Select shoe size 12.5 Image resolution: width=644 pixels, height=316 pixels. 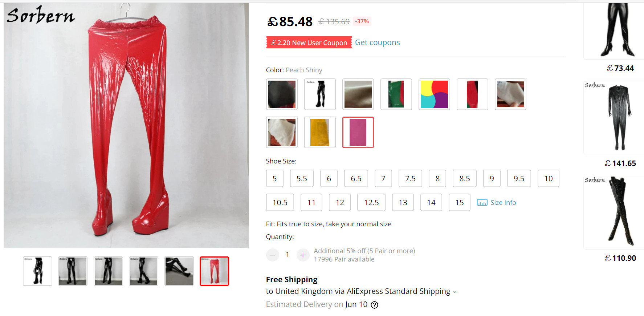(371, 202)
